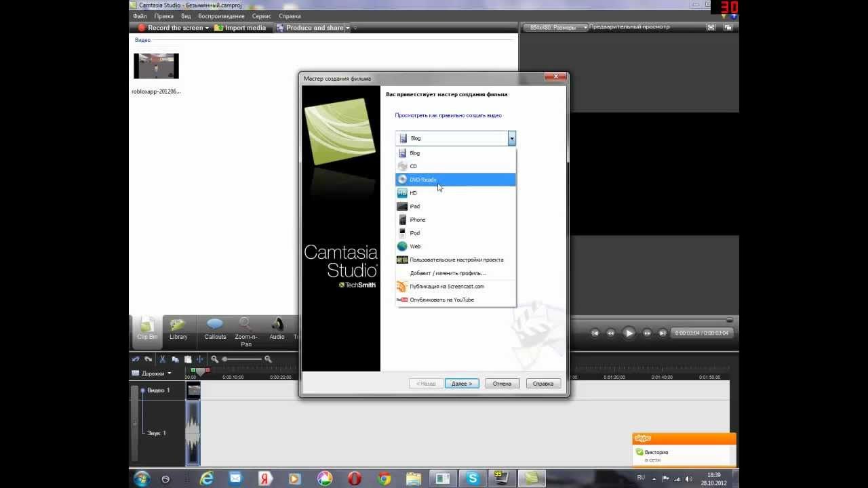Open the Zoom-n-Pan tool
Screen dimensions: 868x488
(x=245, y=331)
